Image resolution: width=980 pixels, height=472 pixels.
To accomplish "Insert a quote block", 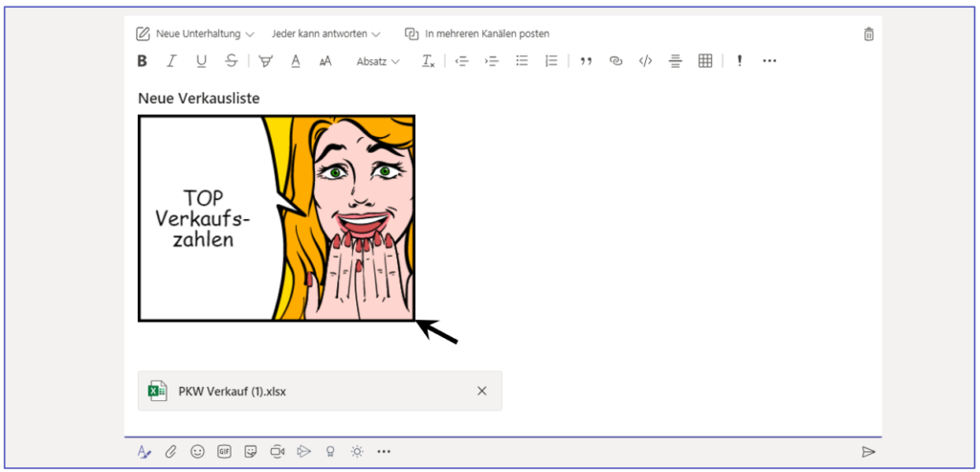I will point(586,61).
